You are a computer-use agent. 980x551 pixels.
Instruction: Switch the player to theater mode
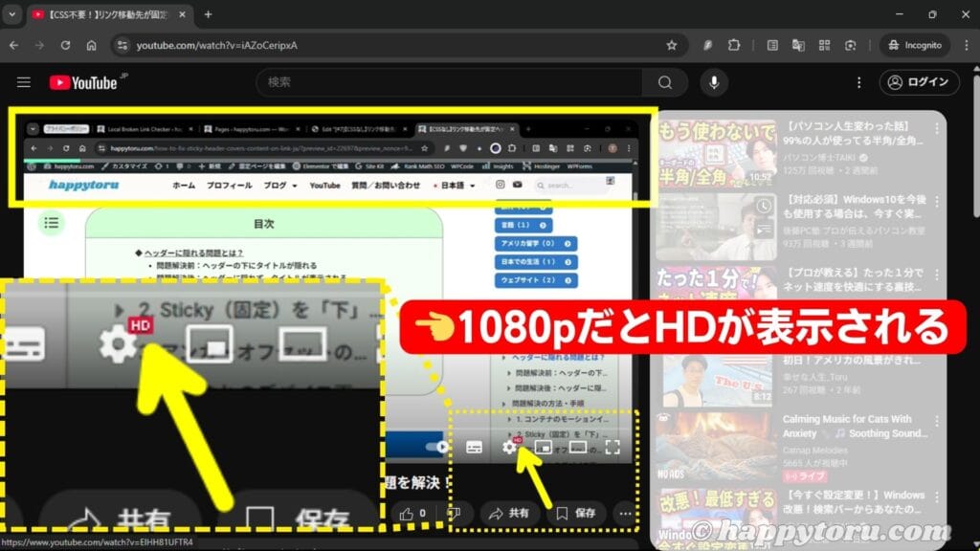point(578,448)
